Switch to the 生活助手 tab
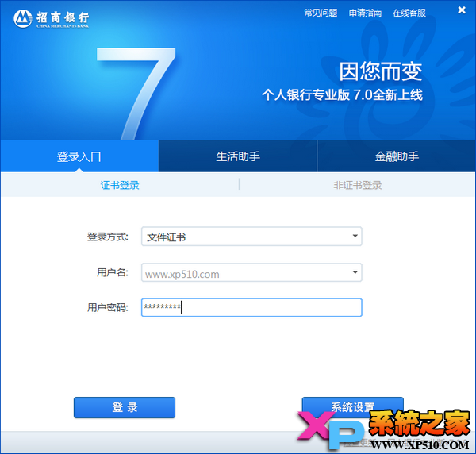The width and height of the screenshot is (476, 454). (238, 156)
